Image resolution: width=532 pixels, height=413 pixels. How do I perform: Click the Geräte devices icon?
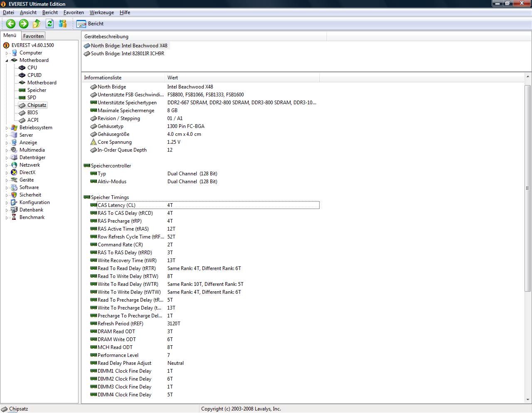pyautogui.click(x=14, y=180)
